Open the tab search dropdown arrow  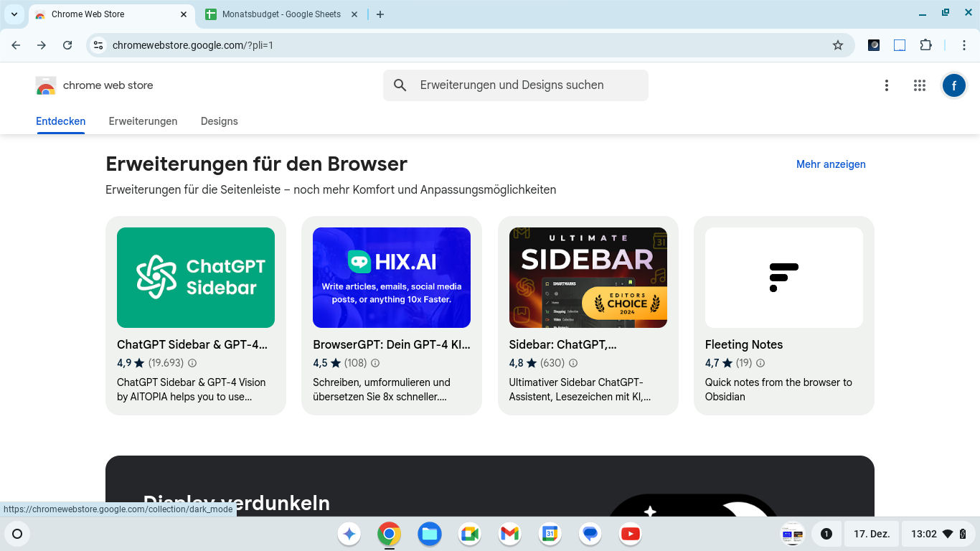tap(14, 14)
